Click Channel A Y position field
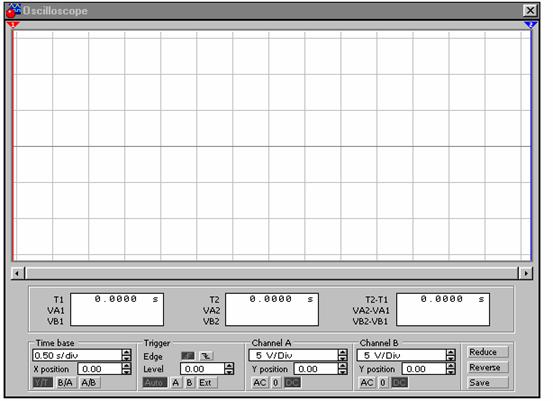The height and width of the screenshot is (401, 553). [316, 369]
